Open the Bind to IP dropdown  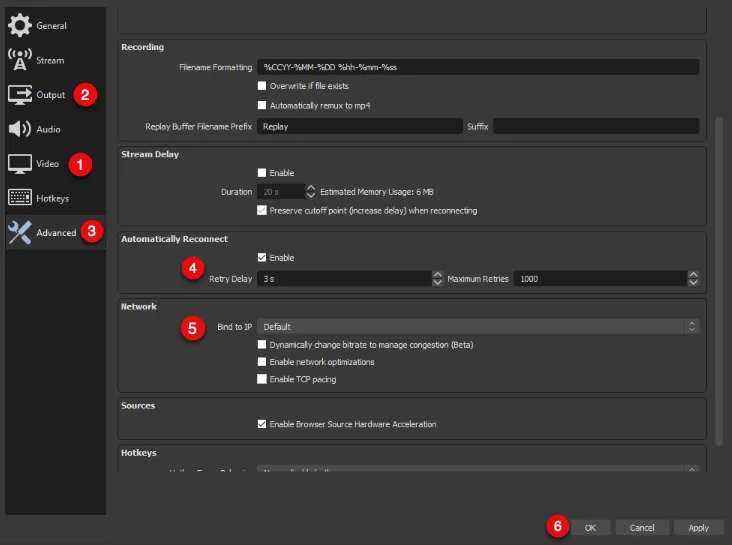pos(478,326)
